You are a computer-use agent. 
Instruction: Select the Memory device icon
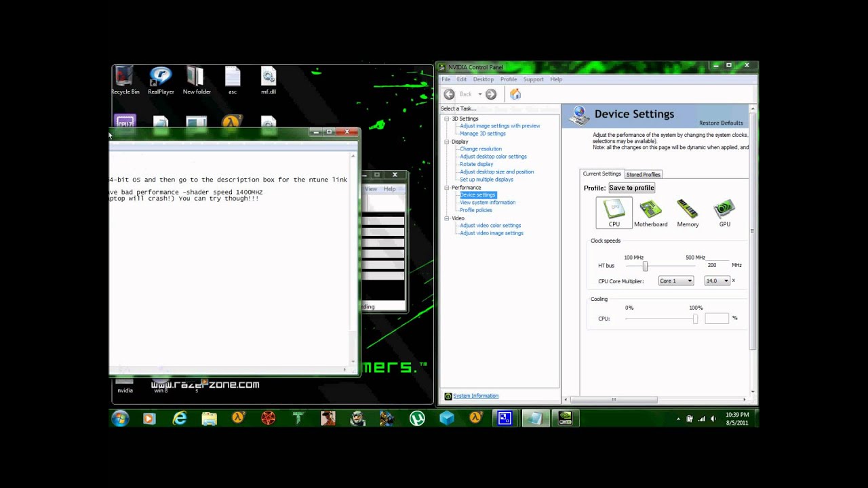[x=688, y=213]
